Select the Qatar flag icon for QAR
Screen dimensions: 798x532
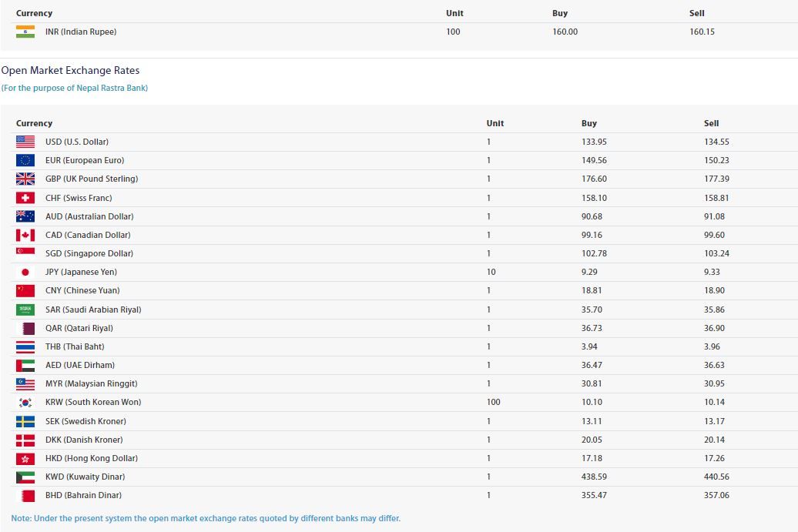pyautogui.click(x=25, y=328)
